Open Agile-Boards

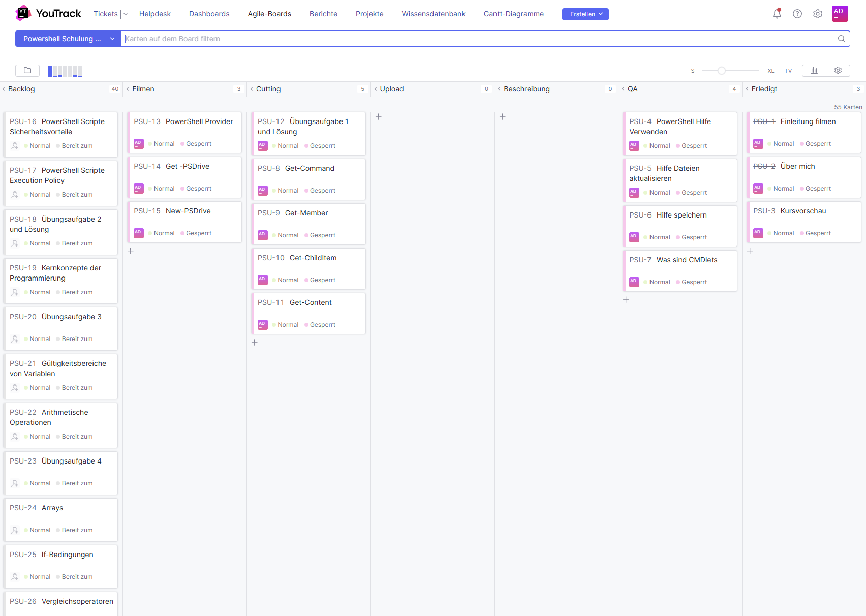point(269,14)
